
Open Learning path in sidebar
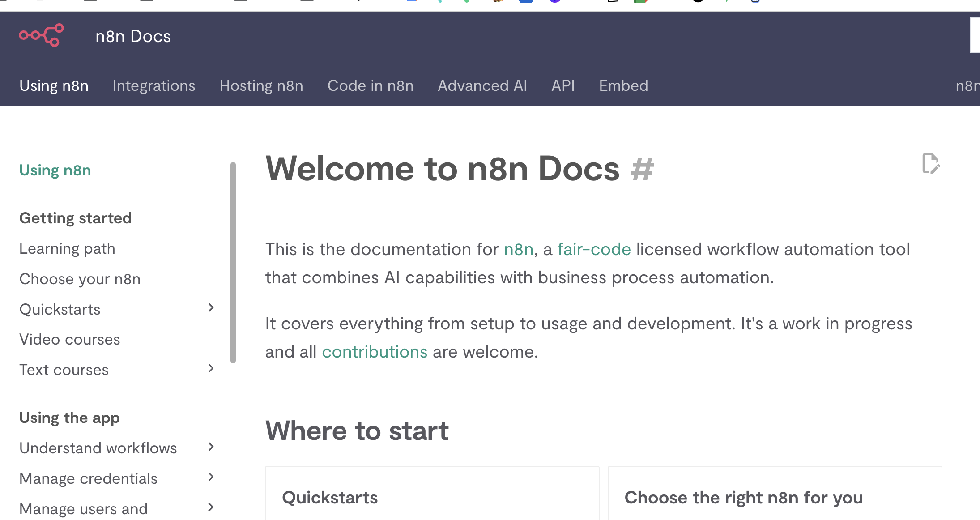[x=67, y=248]
